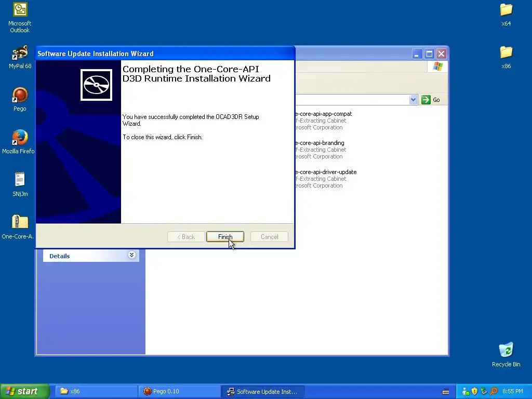Click the keyboard icon in taskbar
Viewport: 532px width, 399px height.
[x=446, y=392]
